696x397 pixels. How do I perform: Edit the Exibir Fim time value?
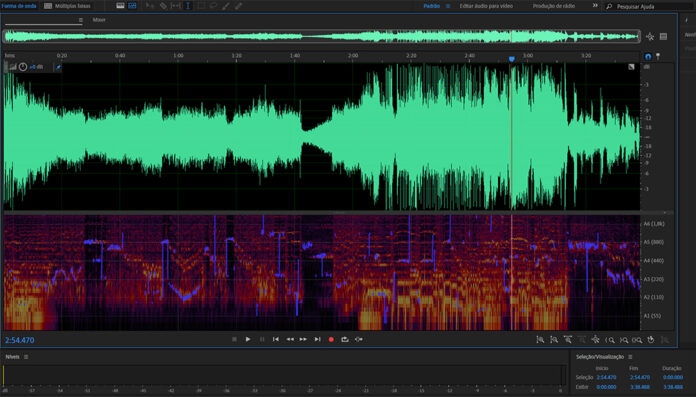pos(640,387)
